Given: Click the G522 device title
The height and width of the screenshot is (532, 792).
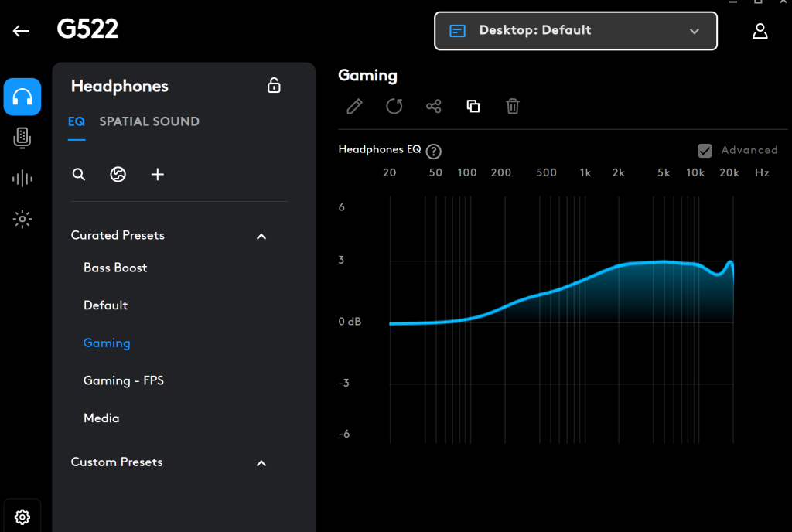Looking at the screenshot, I should (x=87, y=29).
